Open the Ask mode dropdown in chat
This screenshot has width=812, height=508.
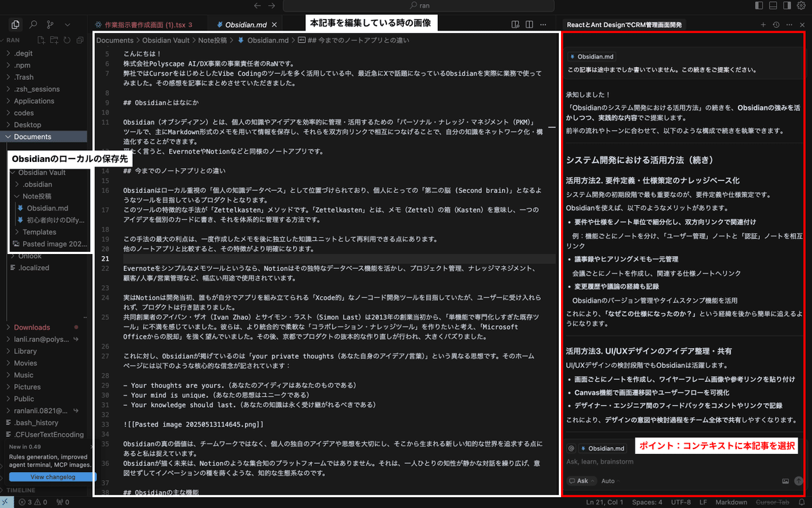coord(582,480)
